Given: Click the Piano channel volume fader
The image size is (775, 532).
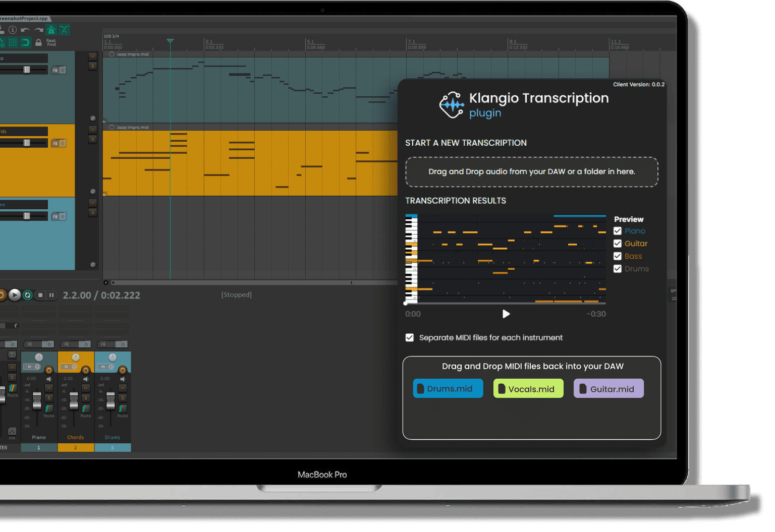Looking at the screenshot, I should pos(37,400).
